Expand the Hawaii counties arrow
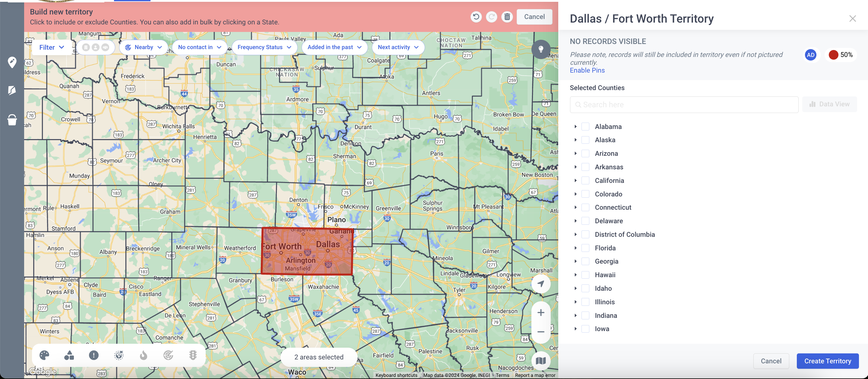The image size is (868, 379). [575, 275]
